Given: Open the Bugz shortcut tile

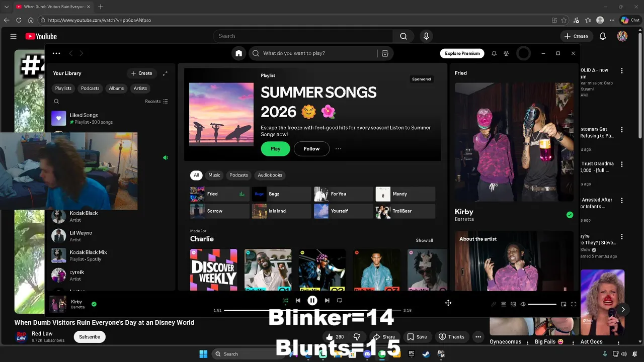Looking at the screenshot, I should tap(281, 194).
